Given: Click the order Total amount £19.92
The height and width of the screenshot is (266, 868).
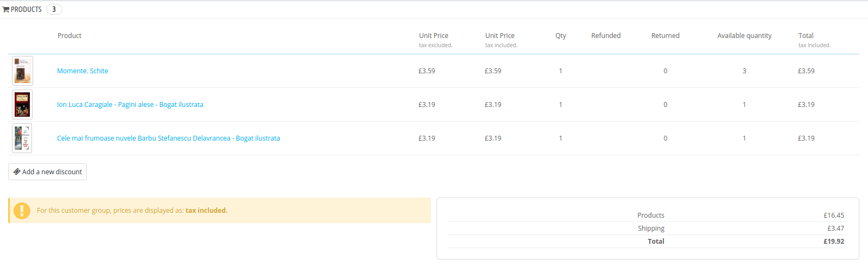Looking at the screenshot, I should [x=834, y=242].
